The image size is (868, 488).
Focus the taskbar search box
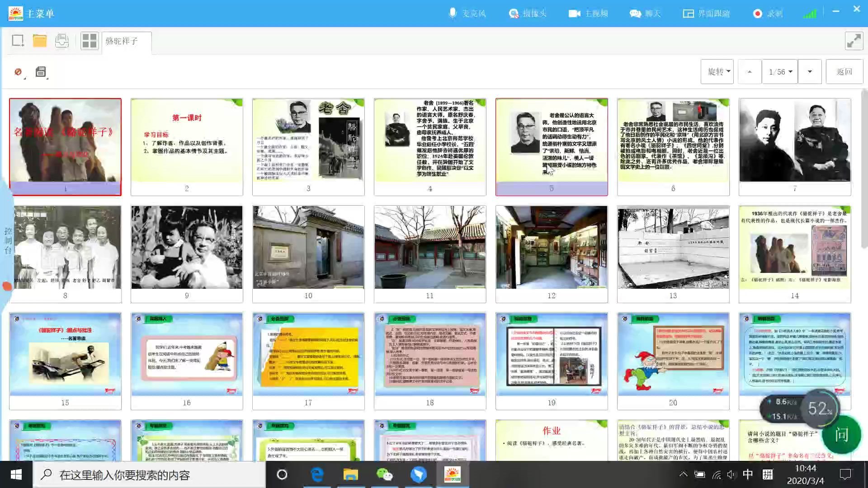click(149, 474)
